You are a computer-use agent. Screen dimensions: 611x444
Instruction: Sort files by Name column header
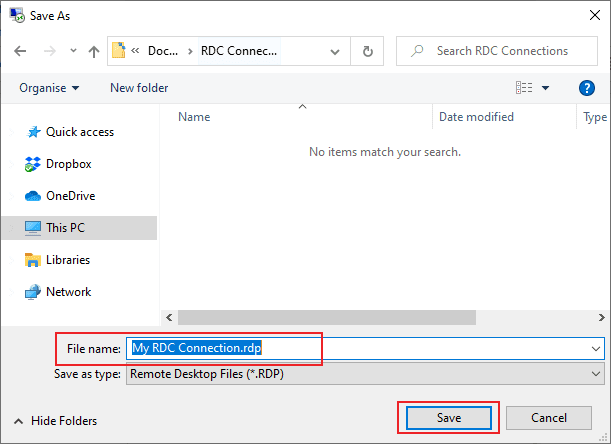195,117
